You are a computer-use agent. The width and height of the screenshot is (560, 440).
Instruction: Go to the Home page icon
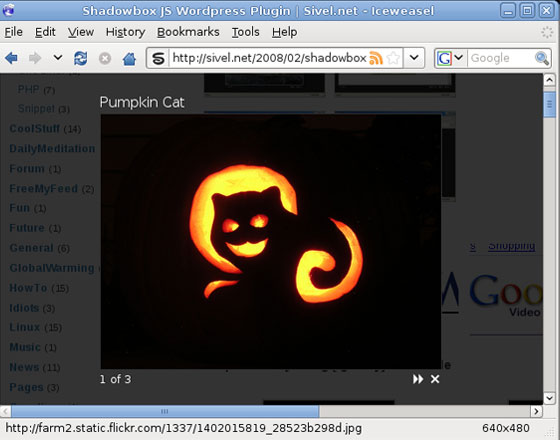click(129, 58)
